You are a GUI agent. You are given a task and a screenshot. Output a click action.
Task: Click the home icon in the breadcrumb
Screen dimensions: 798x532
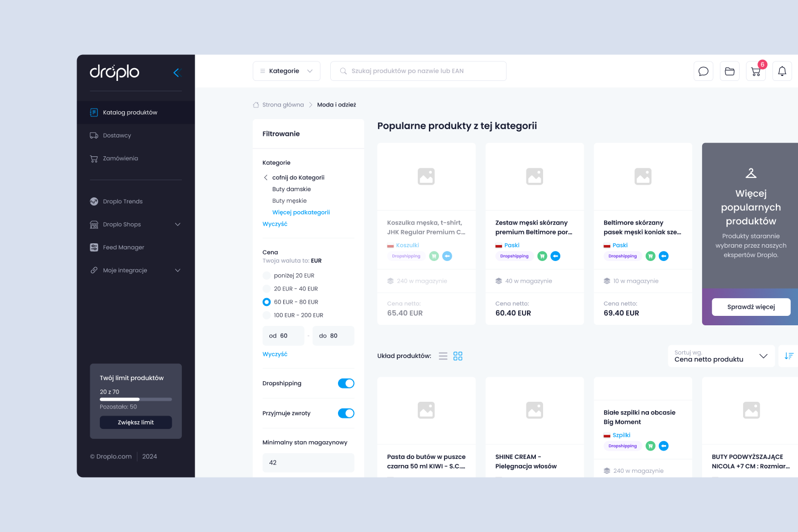(x=256, y=105)
